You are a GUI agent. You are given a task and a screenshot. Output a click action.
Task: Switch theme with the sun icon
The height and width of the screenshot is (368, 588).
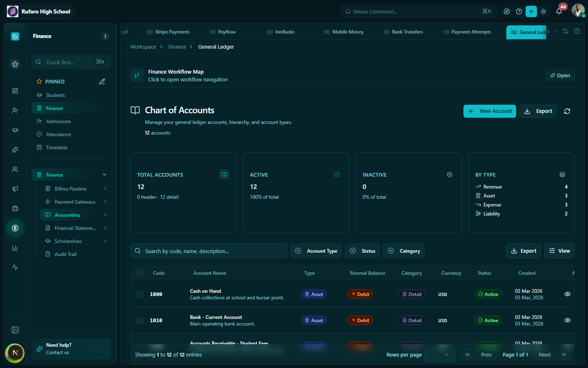[543, 11]
